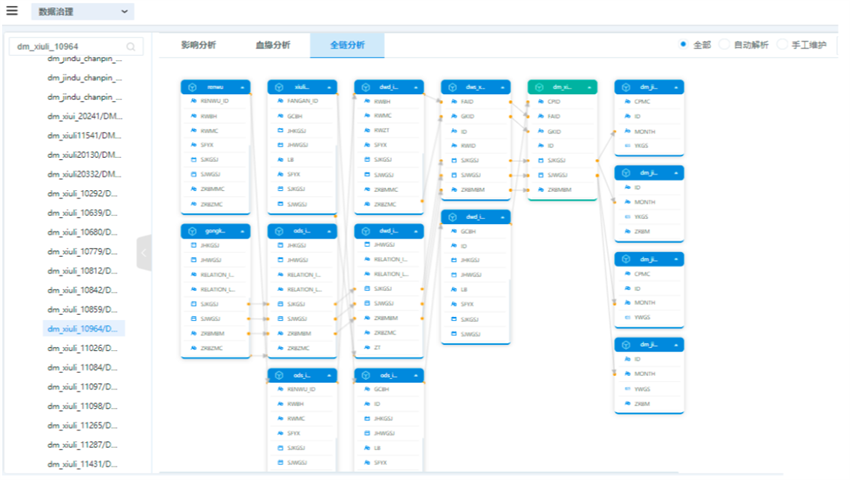Collapse the left sidebar with handle
The image size is (850, 480).
pyautogui.click(x=144, y=253)
